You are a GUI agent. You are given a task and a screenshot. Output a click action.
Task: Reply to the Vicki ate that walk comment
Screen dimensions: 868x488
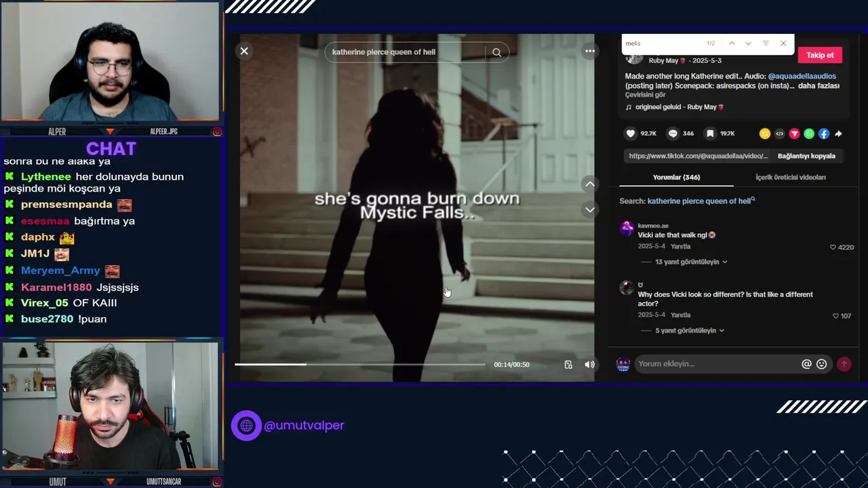(x=680, y=247)
